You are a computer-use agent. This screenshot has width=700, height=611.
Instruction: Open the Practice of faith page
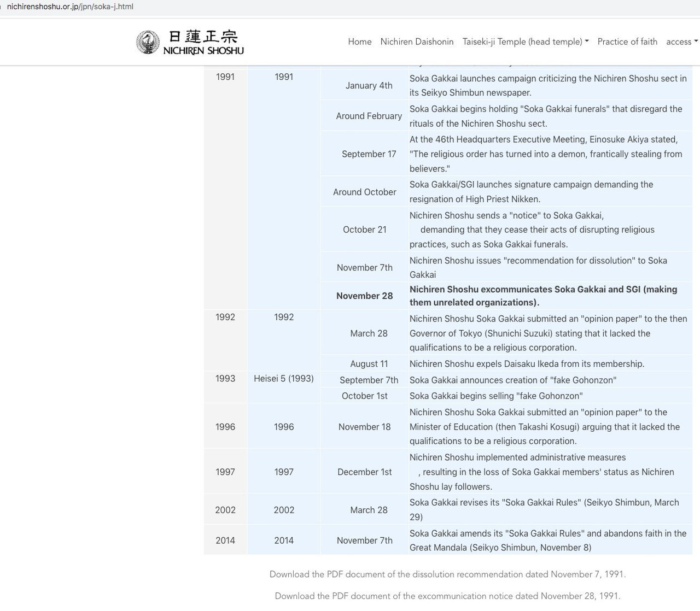tap(627, 42)
